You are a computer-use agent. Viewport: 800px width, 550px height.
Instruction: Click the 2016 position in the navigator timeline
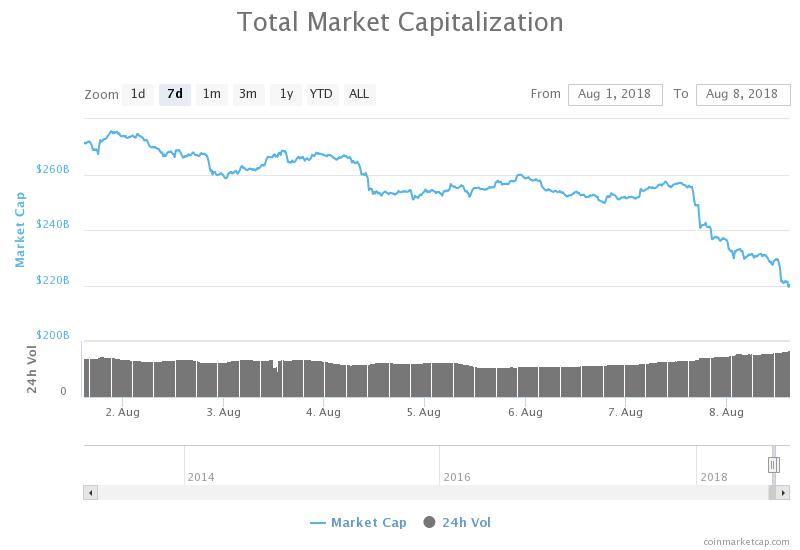point(456,476)
